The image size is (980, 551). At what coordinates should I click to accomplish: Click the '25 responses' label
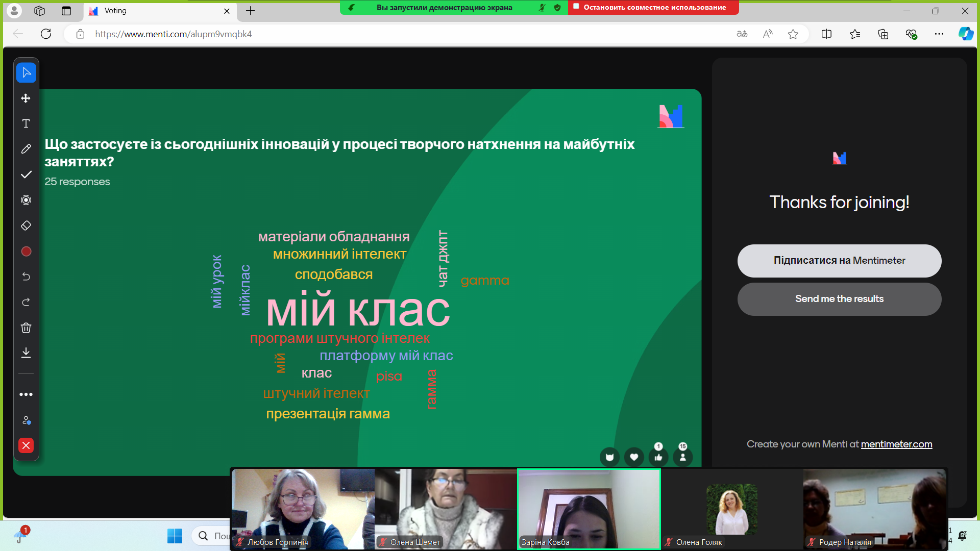77,182
